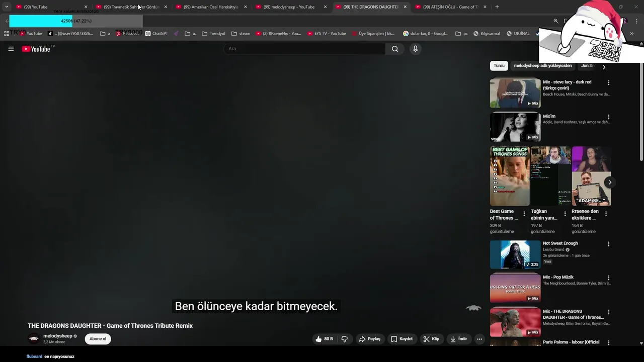This screenshot has height=362, width=644.
Task: Select the melodysheep adlı yükleyiciden chip
Action: (x=543, y=66)
